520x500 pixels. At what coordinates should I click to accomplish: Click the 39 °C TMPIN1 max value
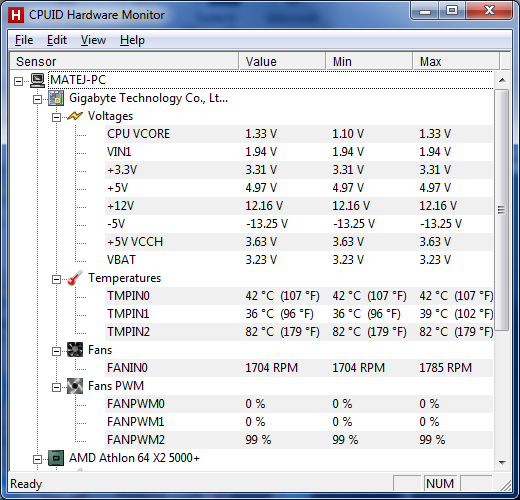coord(456,314)
